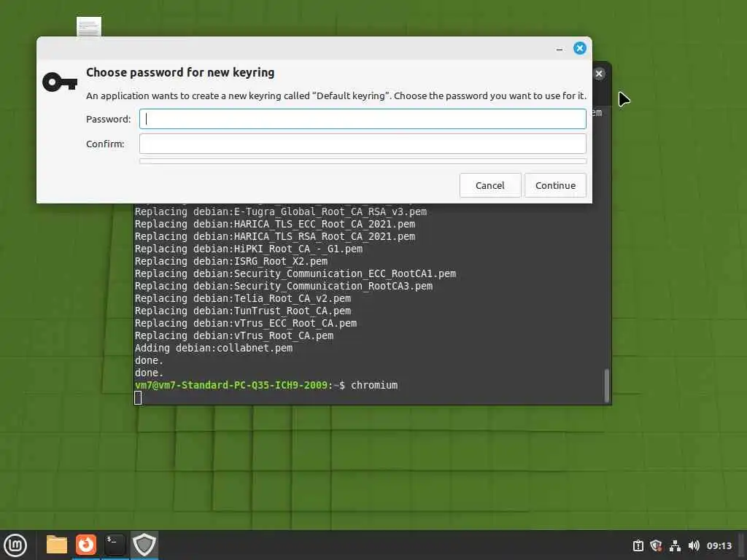The width and height of the screenshot is (747, 560).
Task: Launch Firefox from the taskbar
Action: [86, 545]
